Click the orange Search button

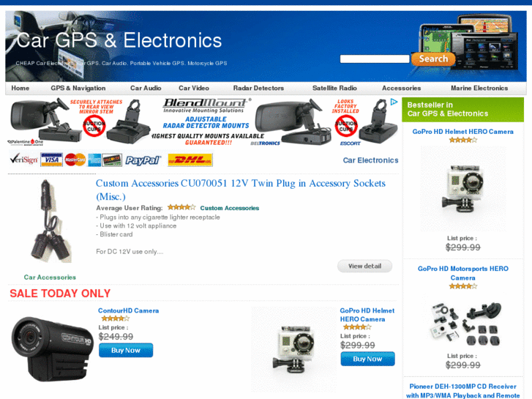click(x=433, y=59)
